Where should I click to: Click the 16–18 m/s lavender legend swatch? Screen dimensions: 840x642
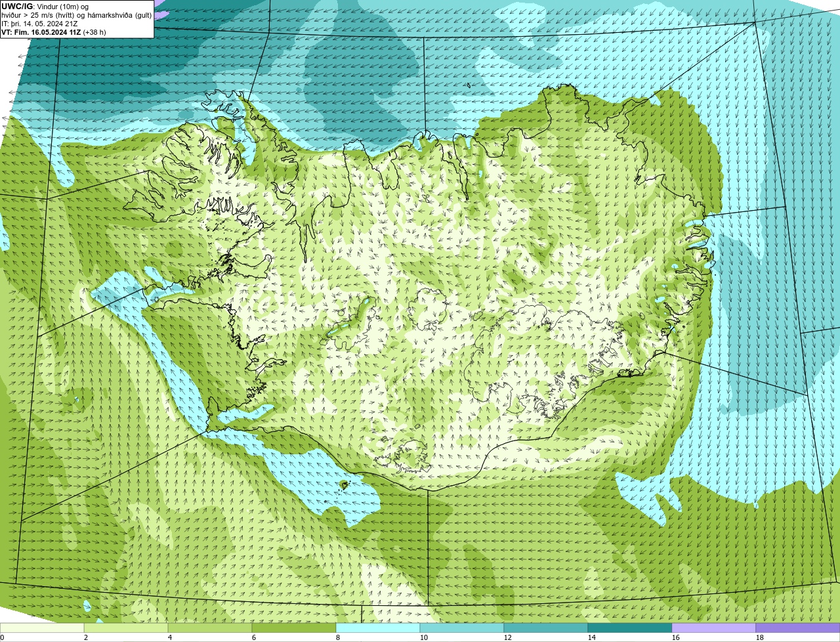pos(714,628)
